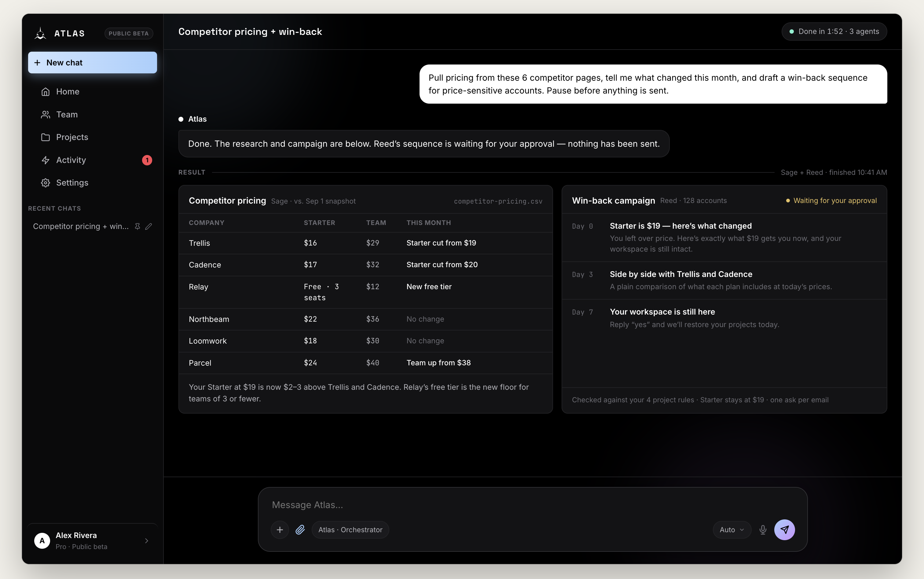Screen dimensions: 924x579
Task: Open the Auto mode dropdown
Action: pyautogui.click(x=732, y=529)
